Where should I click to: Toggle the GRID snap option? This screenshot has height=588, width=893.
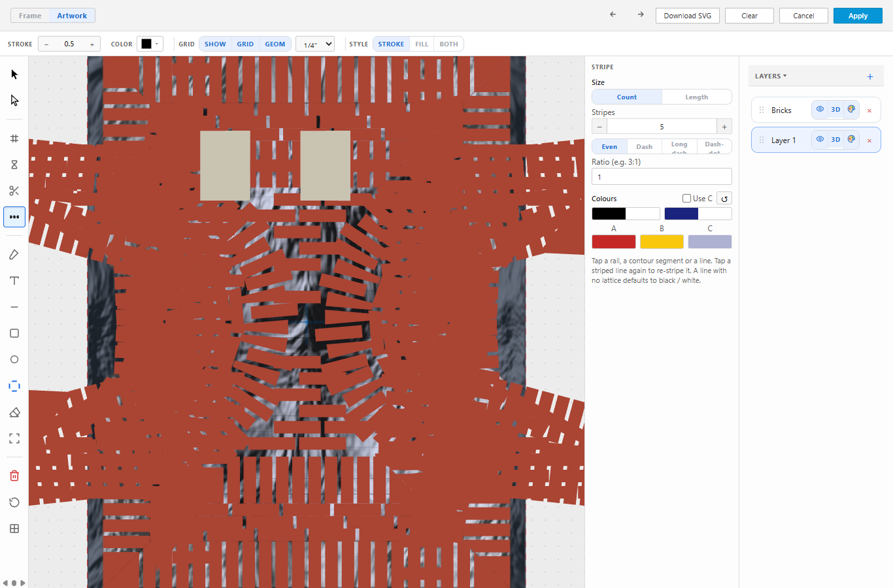[245, 44]
